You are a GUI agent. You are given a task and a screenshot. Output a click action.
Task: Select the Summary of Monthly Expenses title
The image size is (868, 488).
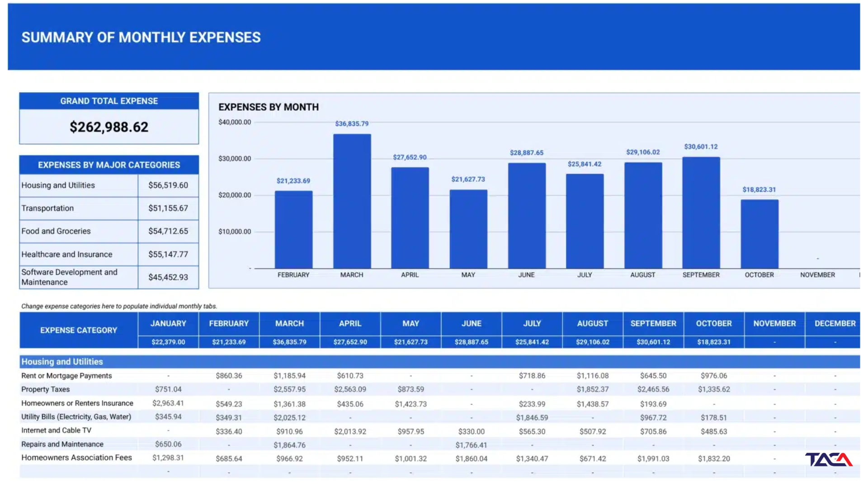click(x=141, y=37)
